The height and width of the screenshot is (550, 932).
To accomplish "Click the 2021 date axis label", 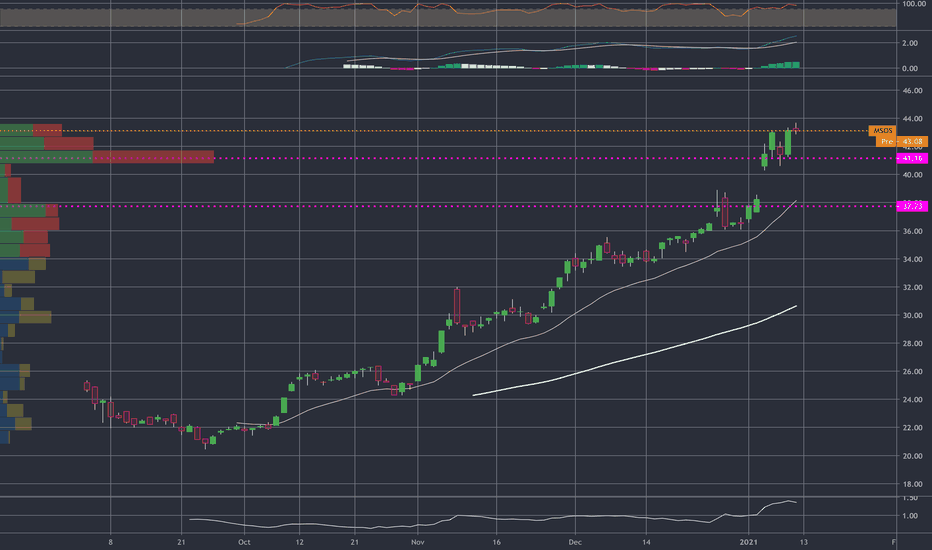I will click(748, 542).
